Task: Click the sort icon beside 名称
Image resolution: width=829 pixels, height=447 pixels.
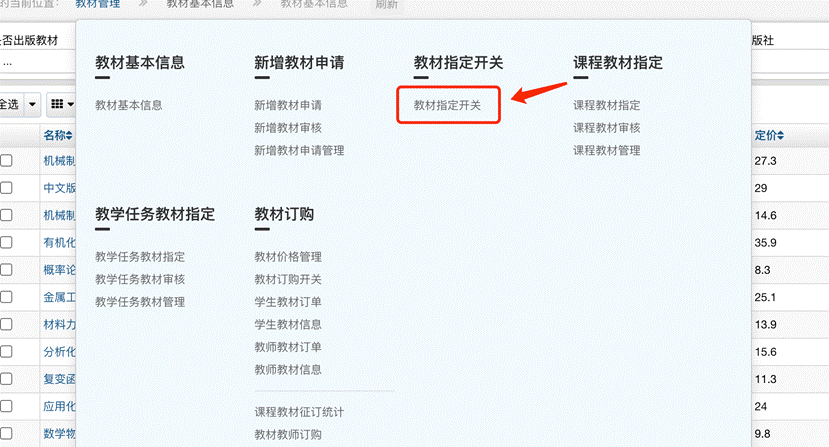Action: [x=73, y=135]
